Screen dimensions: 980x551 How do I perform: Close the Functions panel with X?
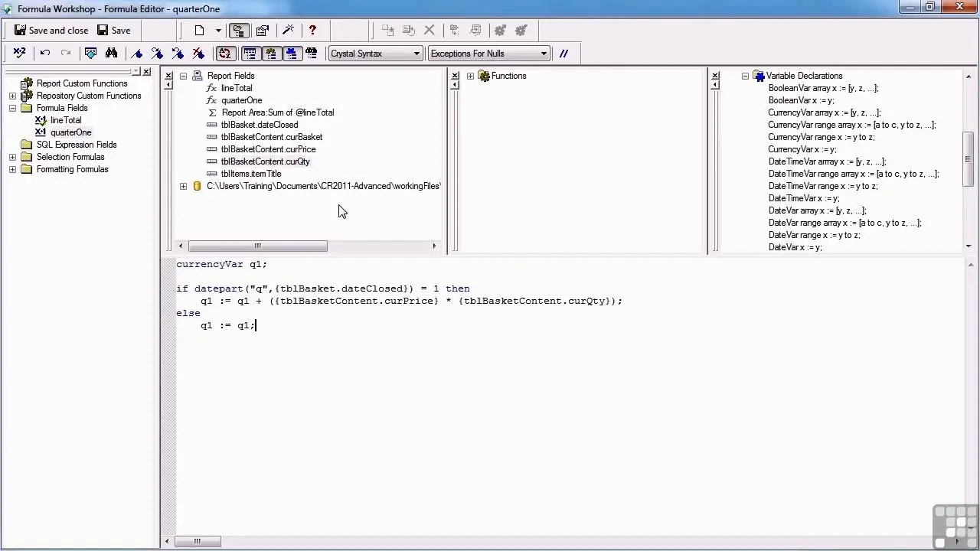(x=455, y=76)
